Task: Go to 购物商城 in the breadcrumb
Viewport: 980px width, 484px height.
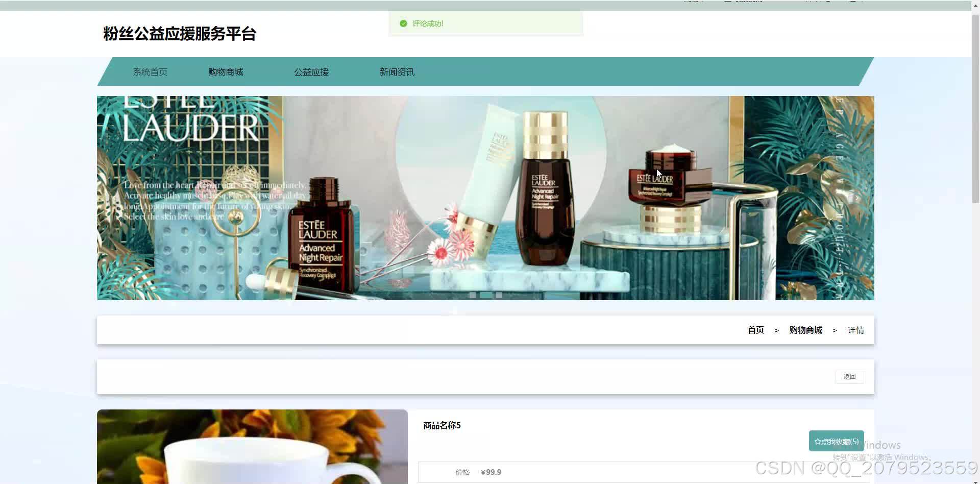Action: (x=805, y=330)
